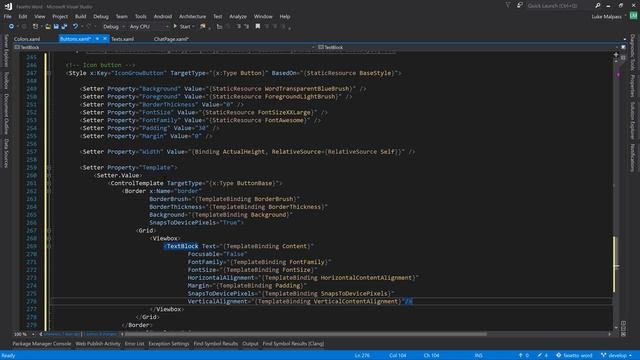The image size is (640, 360).
Task: Open the Package Manager Console tab
Action: point(42,344)
